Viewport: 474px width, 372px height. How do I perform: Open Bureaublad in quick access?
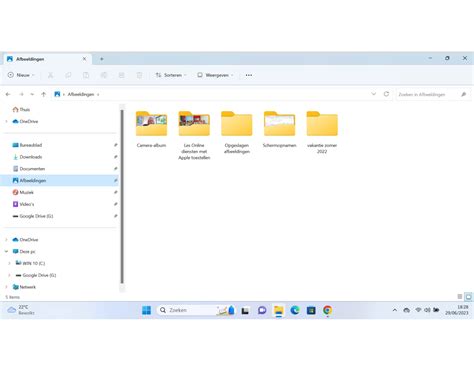[x=27, y=145]
